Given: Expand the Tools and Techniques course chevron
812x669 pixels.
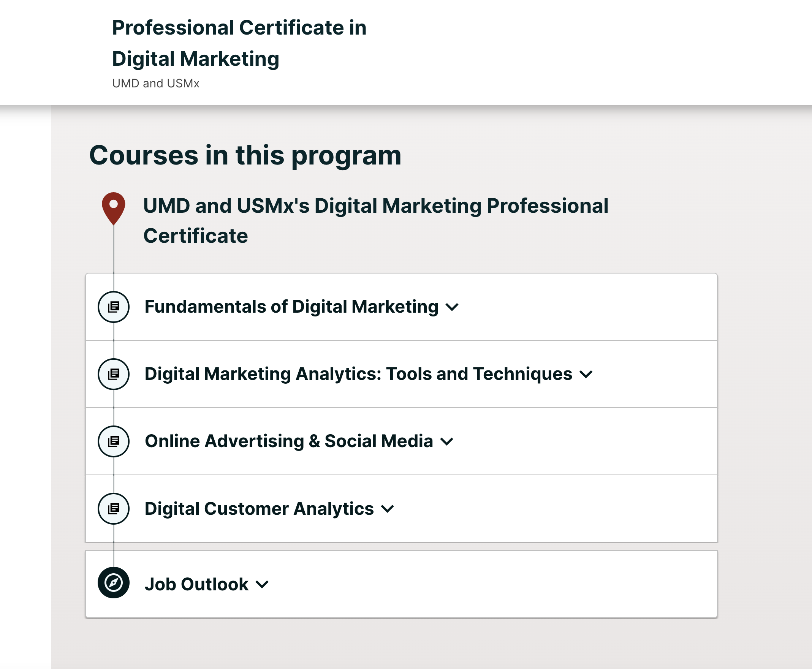Looking at the screenshot, I should 586,374.
